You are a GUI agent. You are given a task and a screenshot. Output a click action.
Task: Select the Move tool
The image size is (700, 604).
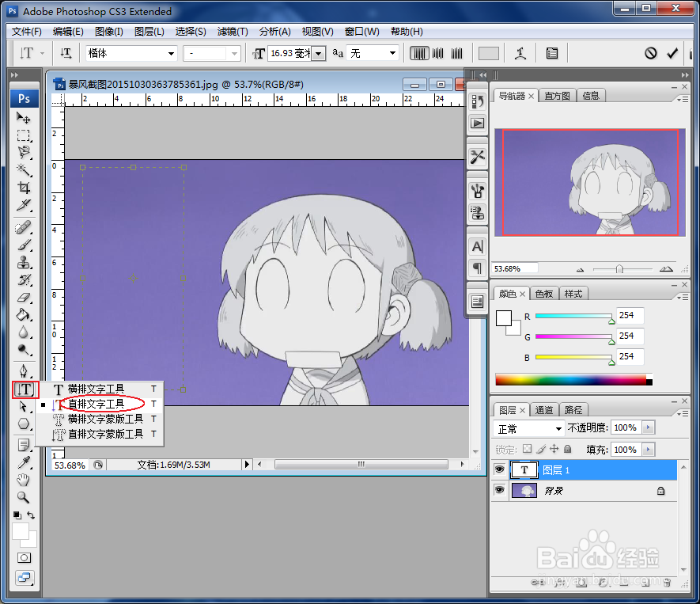pyautogui.click(x=24, y=118)
